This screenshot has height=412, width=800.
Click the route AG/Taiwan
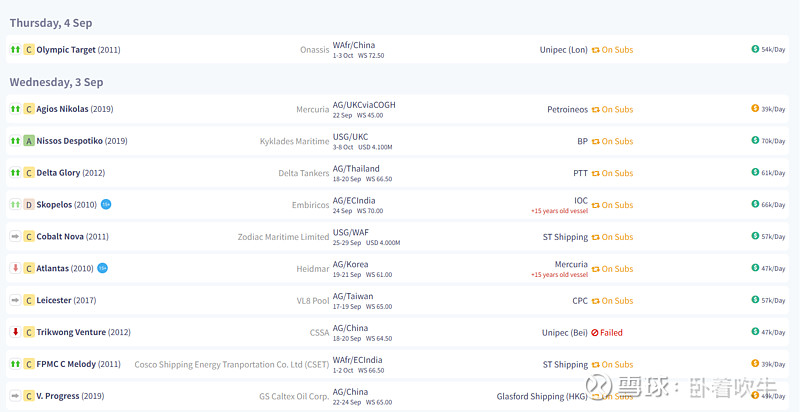tap(353, 296)
